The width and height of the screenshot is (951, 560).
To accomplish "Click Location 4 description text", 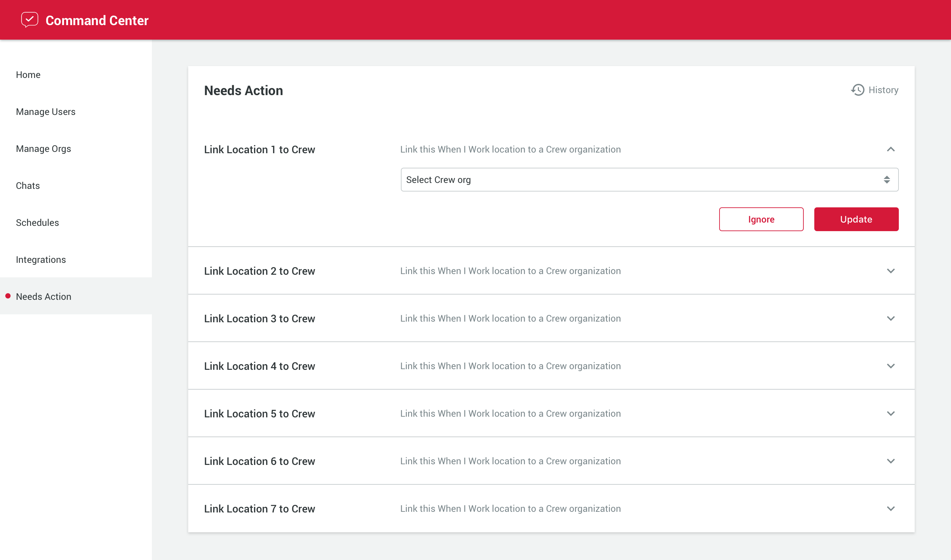I will 510,366.
